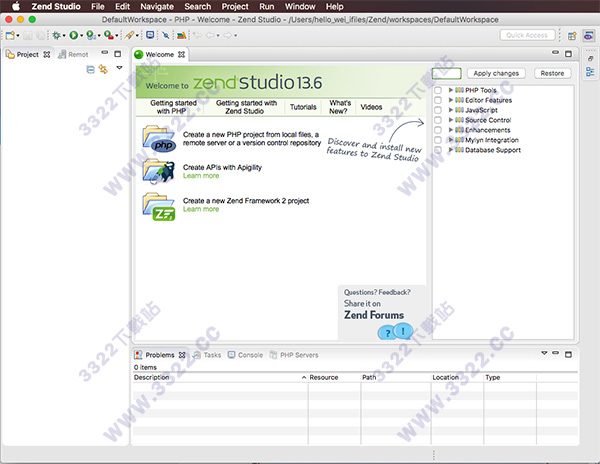Screen dimensions: 600x464
Task: Open the Navigate menu
Action: click(x=157, y=7)
